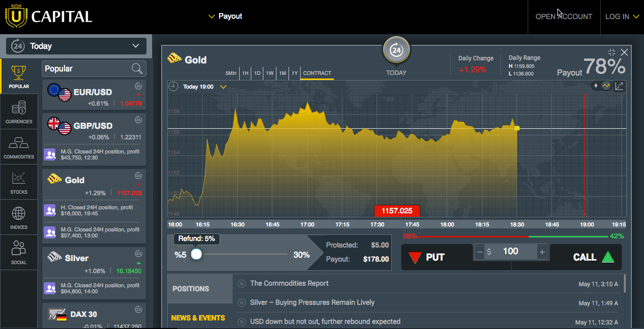Click the U Capital shield logo
Image resolution: width=644 pixels, height=329 pixels.
point(16,17)
